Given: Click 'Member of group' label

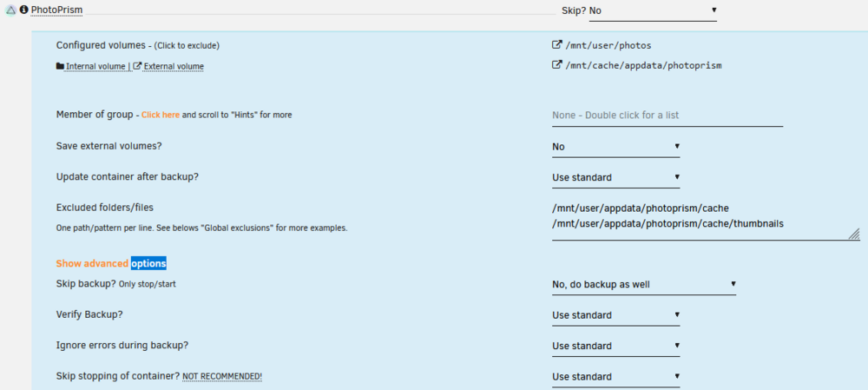Looking at the screenshot, I should [95, 114].
